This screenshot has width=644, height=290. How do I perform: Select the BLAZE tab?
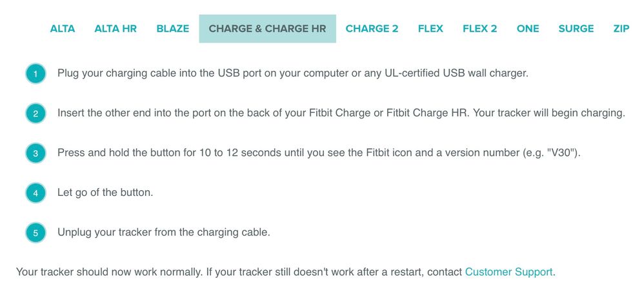click(x=173, y=29)
